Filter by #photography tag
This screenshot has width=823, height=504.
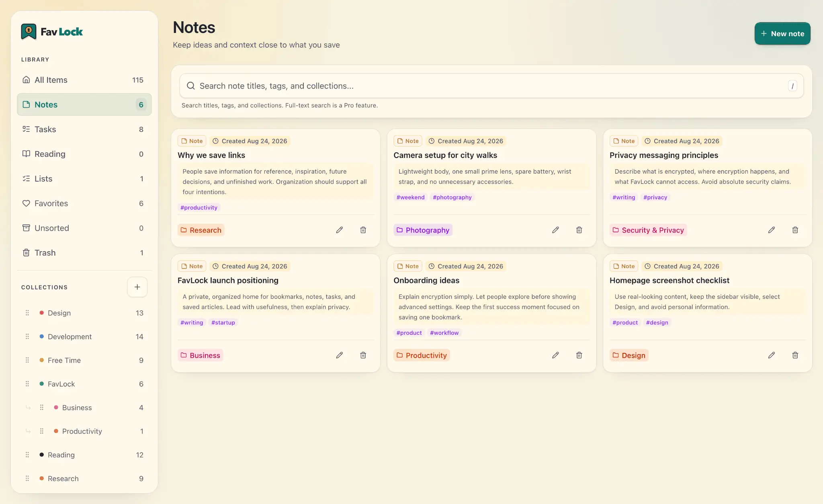(x=452, y=197)
